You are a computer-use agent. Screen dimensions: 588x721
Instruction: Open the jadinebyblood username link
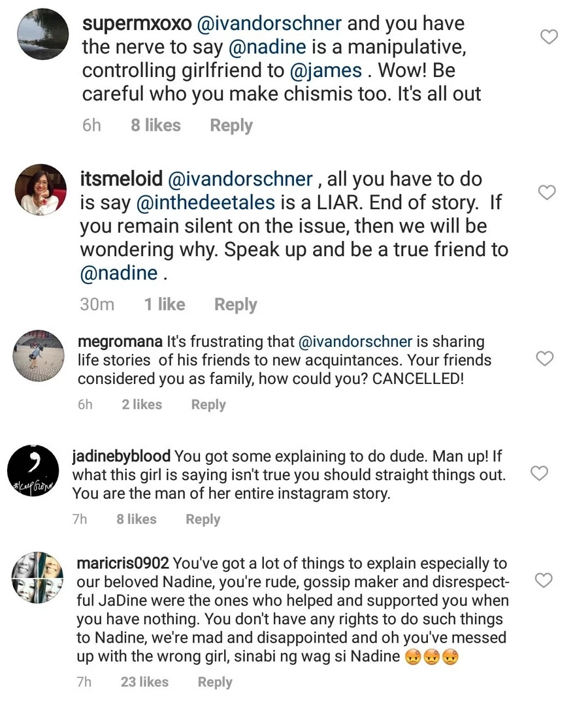[x=122, y=456]
